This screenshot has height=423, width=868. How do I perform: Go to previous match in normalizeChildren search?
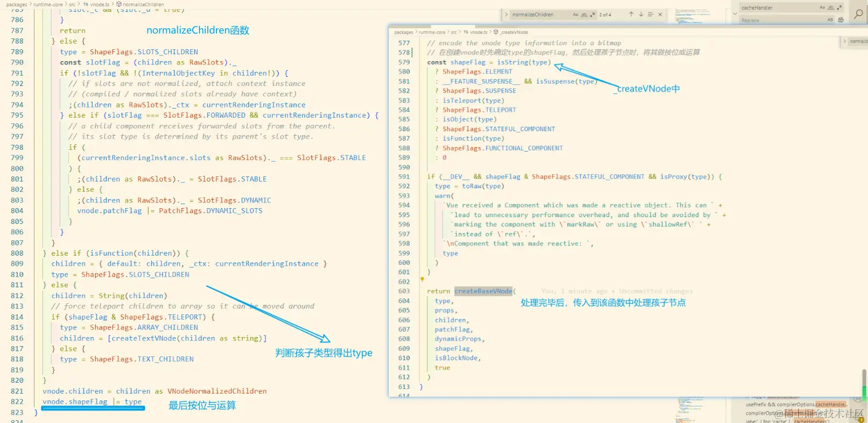631,14
